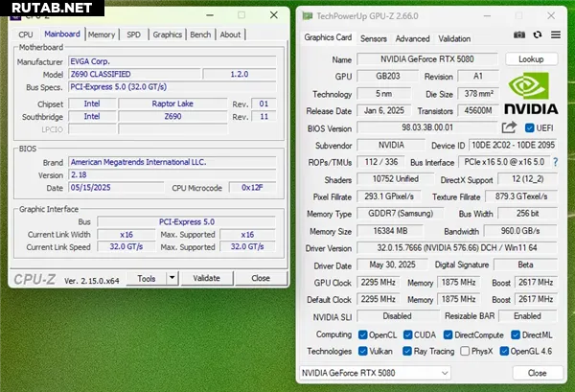Click the Resizable BAR Enabled value

point(528,316)
